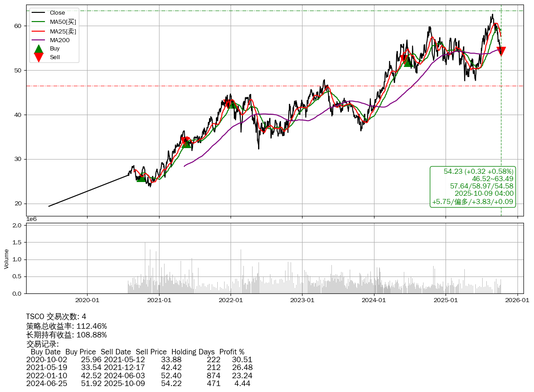The width and height of the screenshot is (534, 392).
Task: Click the 2021-01 x-axis date label
Action: pos(159,300)
